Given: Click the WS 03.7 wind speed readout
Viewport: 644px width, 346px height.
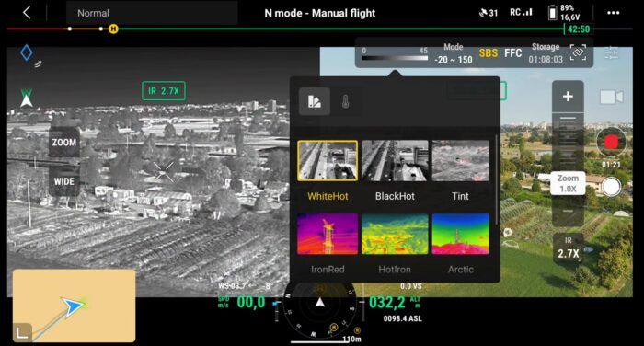Looking at the screenshot, I should coord(233,286).
